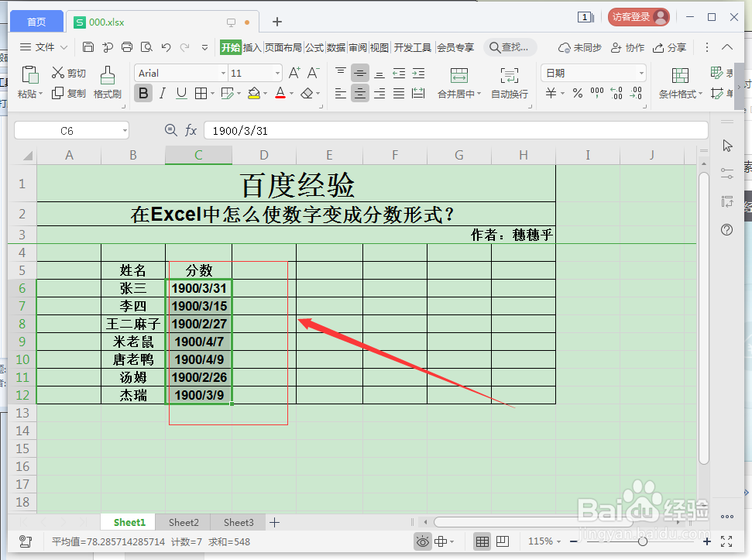Screen dimensions: 752x560
Task: Apply currency ¥ format
Action: 551,93
